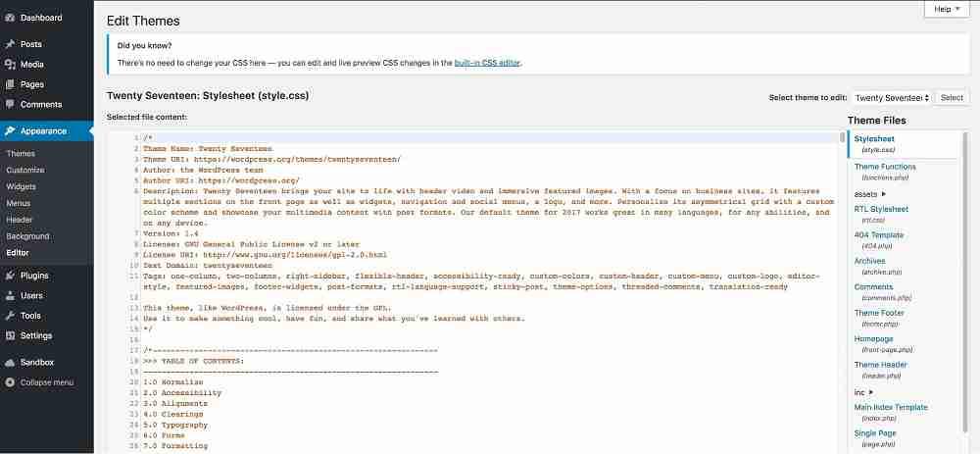Screen dimensions: 980x454
Task: Click the Appearance paintbrush icon
Action: (x=10, y=131)
